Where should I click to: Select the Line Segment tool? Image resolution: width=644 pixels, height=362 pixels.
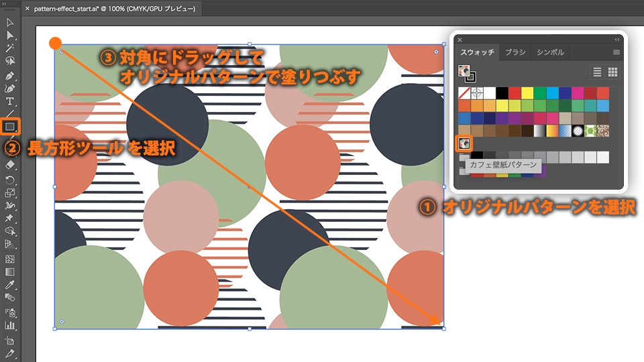(x=10, y=114)
